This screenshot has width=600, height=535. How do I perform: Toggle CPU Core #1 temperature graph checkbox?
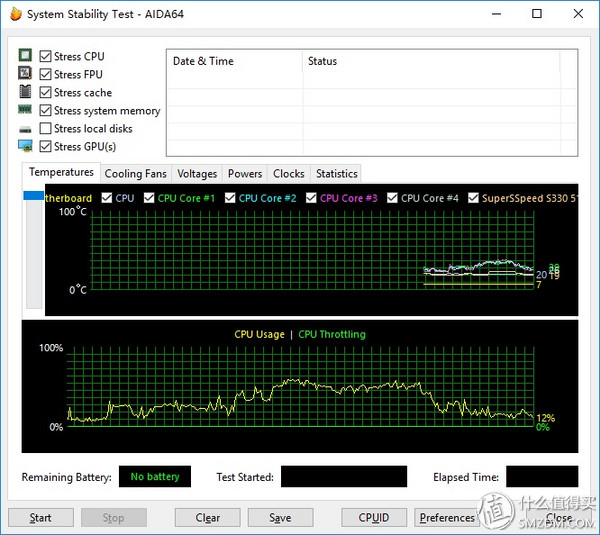tap(149, 198)
